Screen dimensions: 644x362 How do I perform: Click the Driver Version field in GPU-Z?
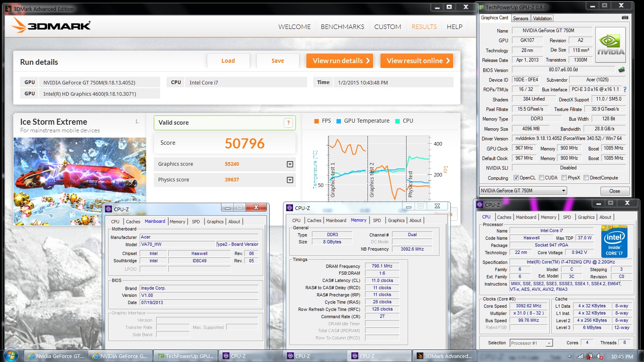pyautogui.click(x=569, y=138)
